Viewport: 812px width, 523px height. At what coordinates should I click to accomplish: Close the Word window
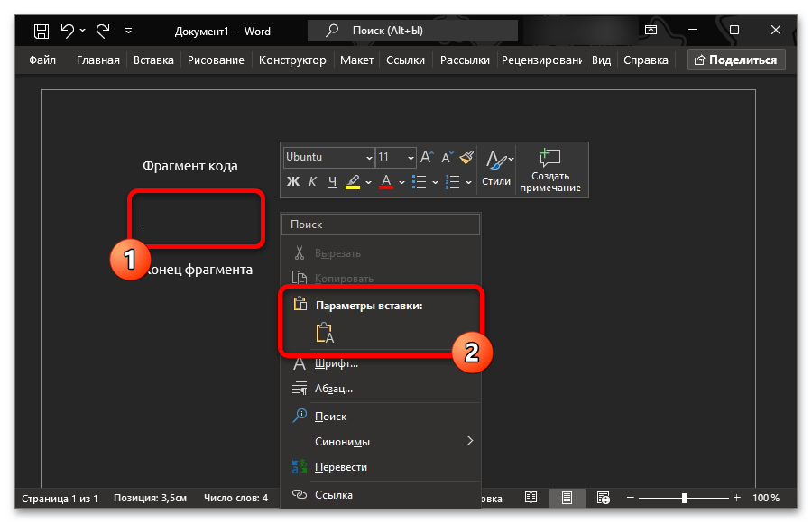point(775,30)
